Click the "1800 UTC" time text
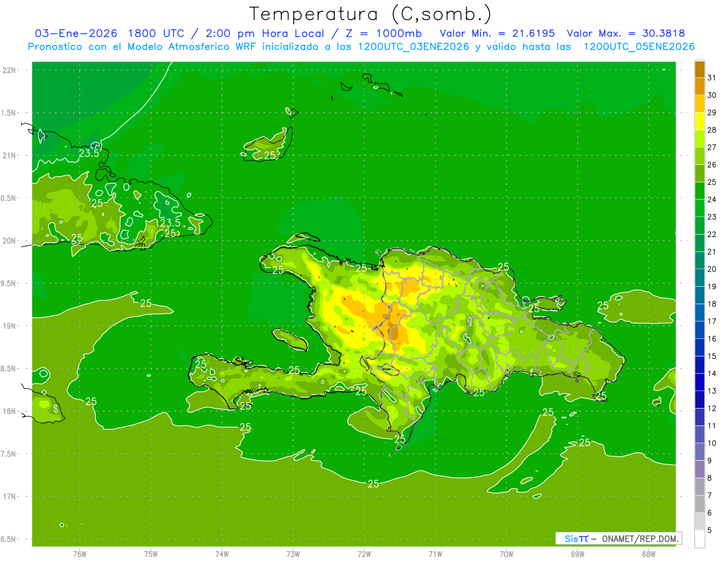 [156, 33]
